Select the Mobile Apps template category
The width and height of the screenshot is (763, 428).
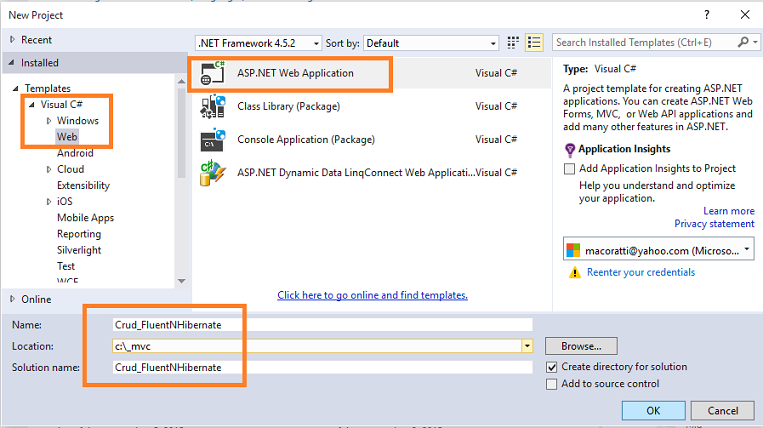pyautogui.click(x=85, y=218)
